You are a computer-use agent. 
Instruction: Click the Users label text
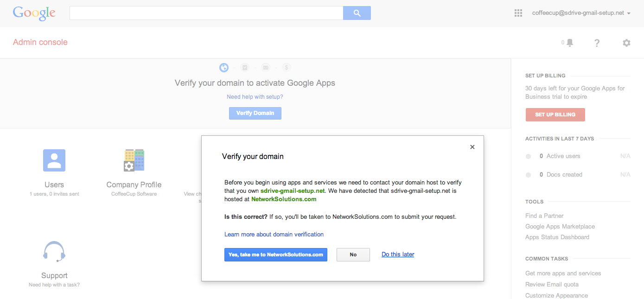[x=54, y=184]
